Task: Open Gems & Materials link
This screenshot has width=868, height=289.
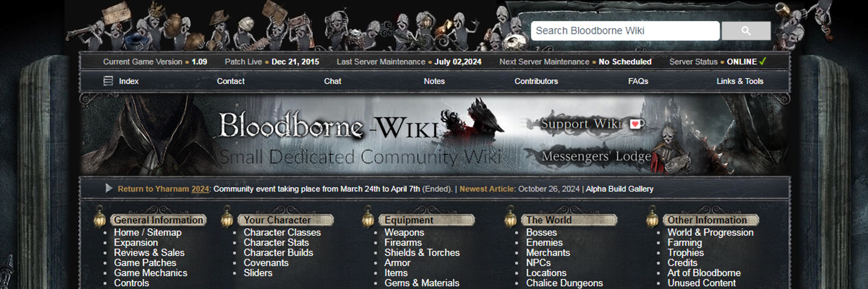Action: [x=422, y=283]
